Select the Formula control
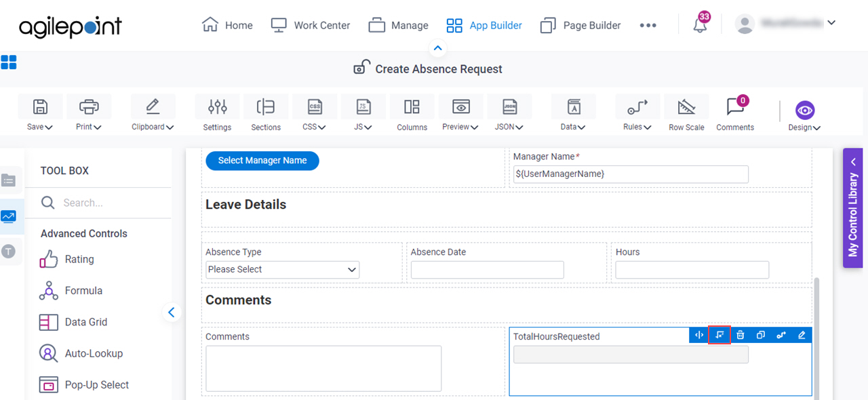868x400 pixels. [71, 290]
